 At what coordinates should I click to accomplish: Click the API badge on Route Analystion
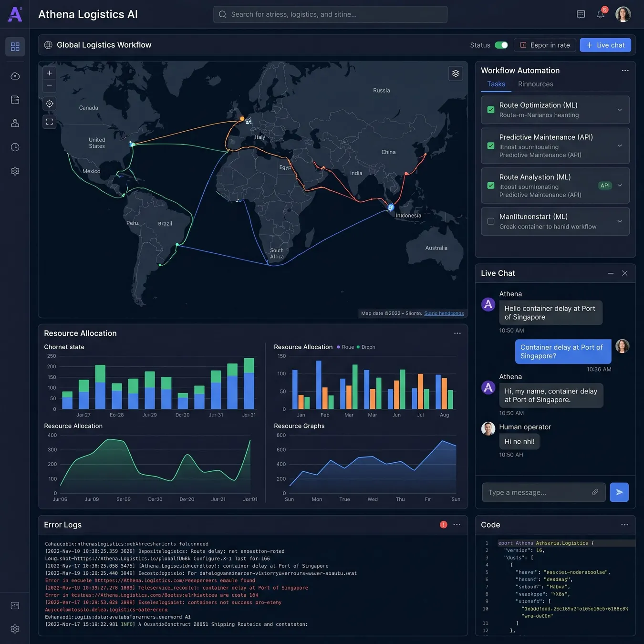click(x=605, y=186)
